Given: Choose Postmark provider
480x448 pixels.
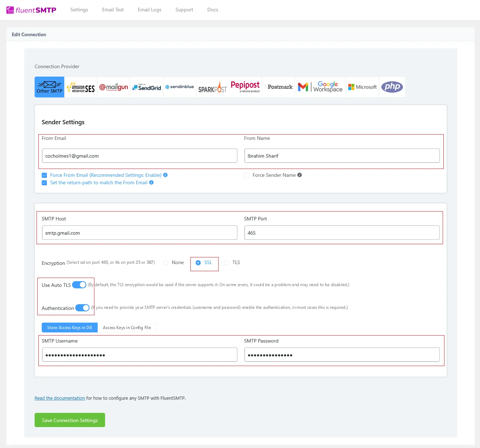Looking at the screenshot, I should click(278, 87).
